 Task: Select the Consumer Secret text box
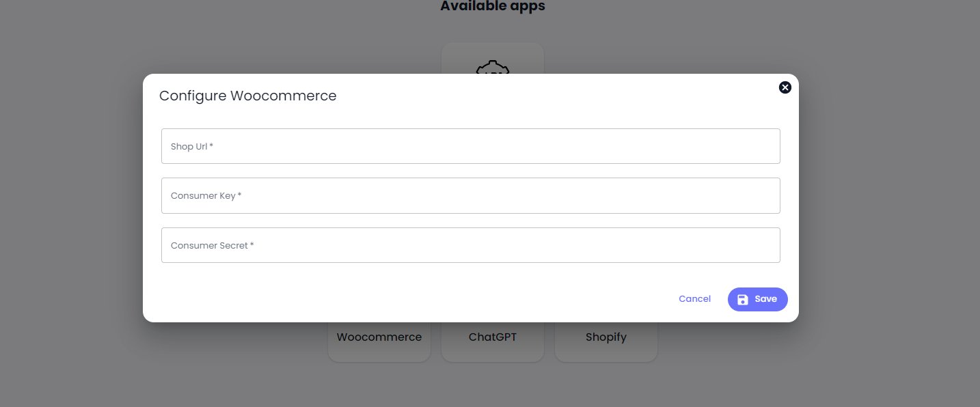click(470, 245)
